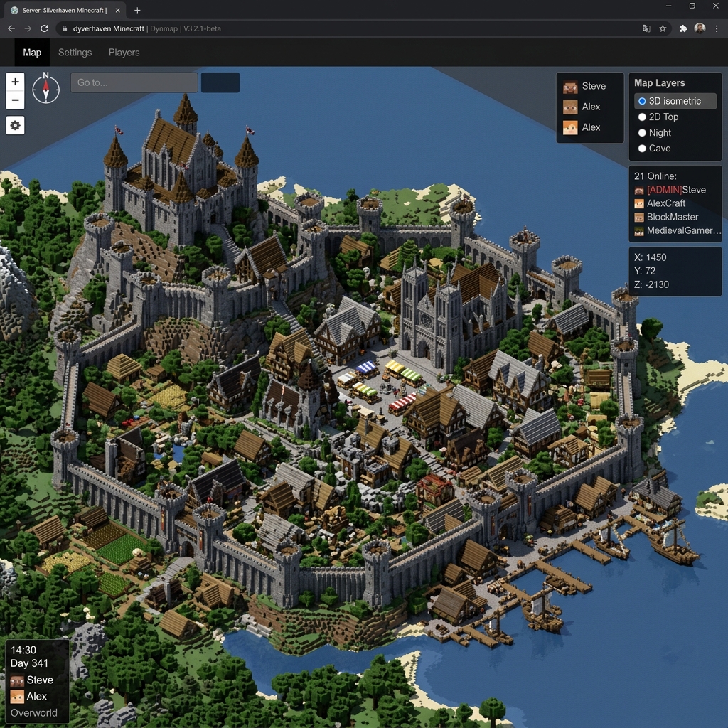The image size is (728, 728).
Task: Click the 21 Online: label
Action: 655,176
